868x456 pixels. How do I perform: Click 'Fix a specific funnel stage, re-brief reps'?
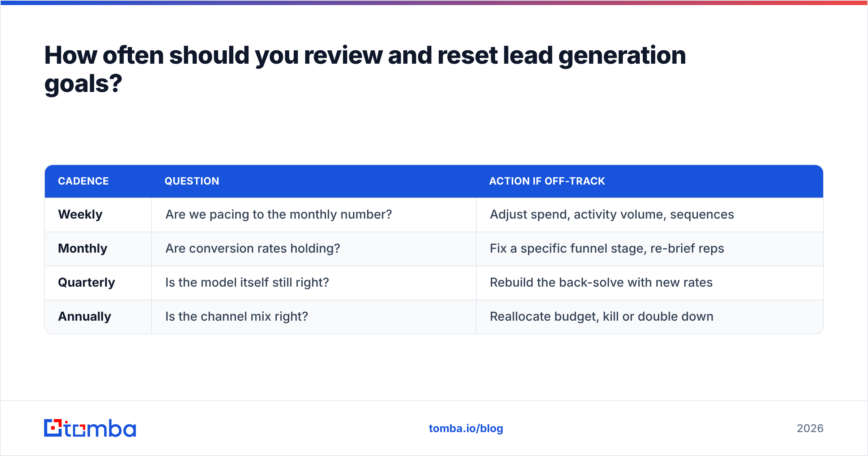point(607,249)
